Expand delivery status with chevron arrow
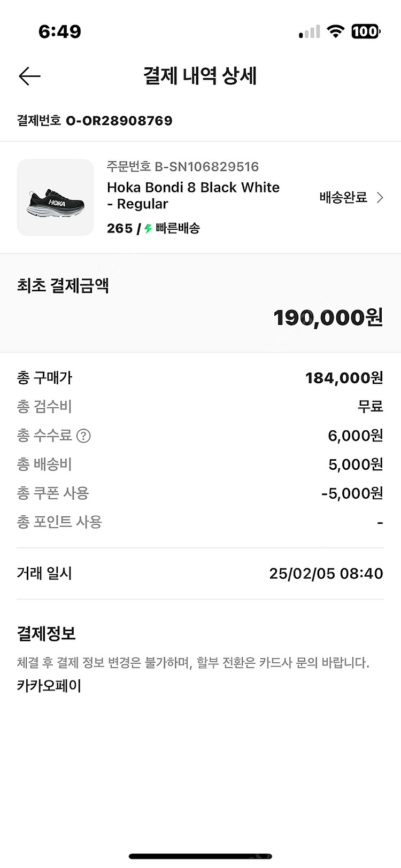The width and height of the screenshot is (401, 868). (380, 198)
